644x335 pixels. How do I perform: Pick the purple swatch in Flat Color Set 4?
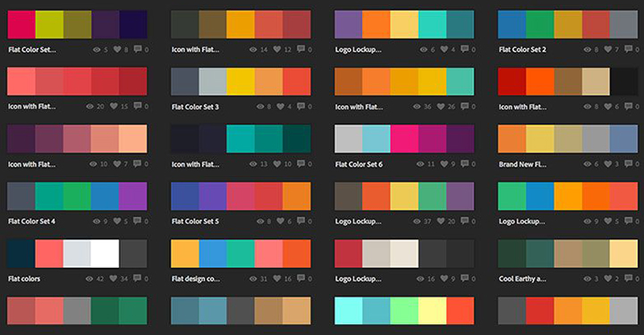pos(132,197)
